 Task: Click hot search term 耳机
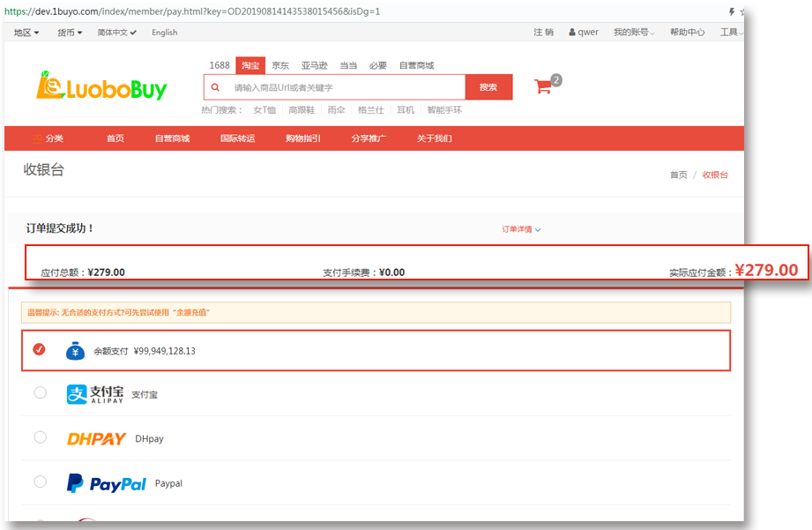point(406,110)
